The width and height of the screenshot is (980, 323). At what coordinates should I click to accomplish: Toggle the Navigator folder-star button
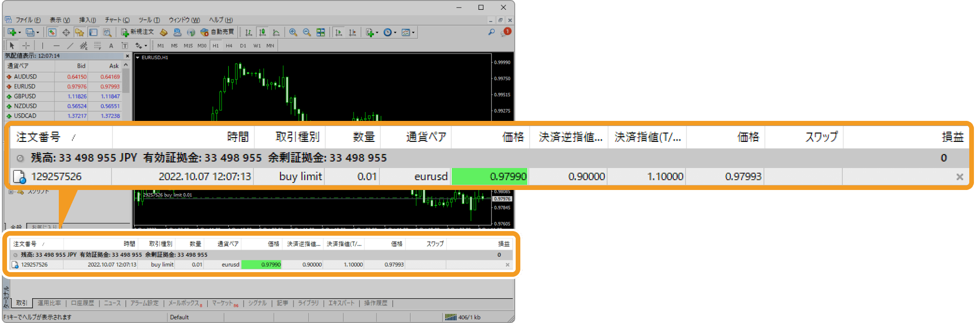coord(80,32)
